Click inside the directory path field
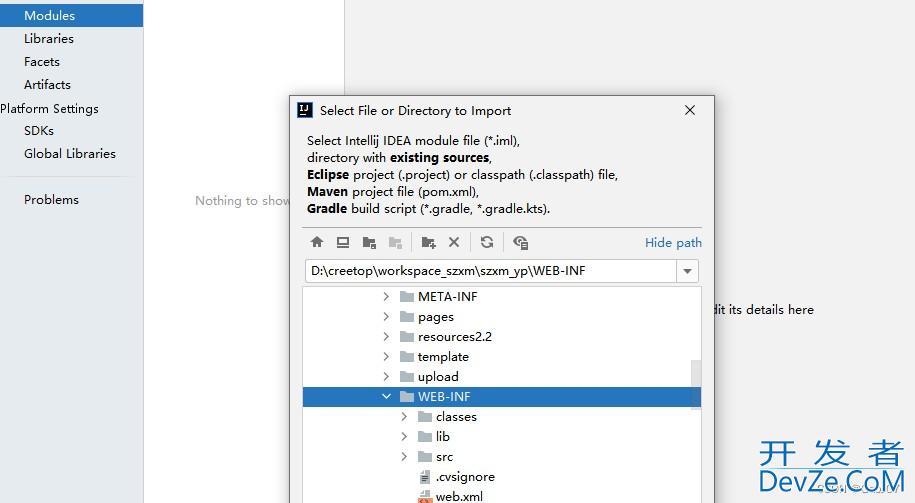Screen dimensions: 915x503 (x=490, y=271)
